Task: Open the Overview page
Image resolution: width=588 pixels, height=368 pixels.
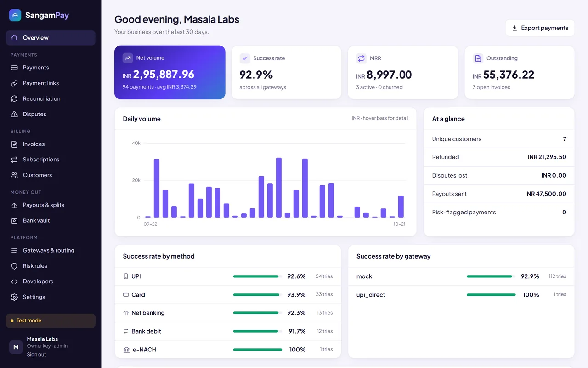Action: (x=51, y=38)
